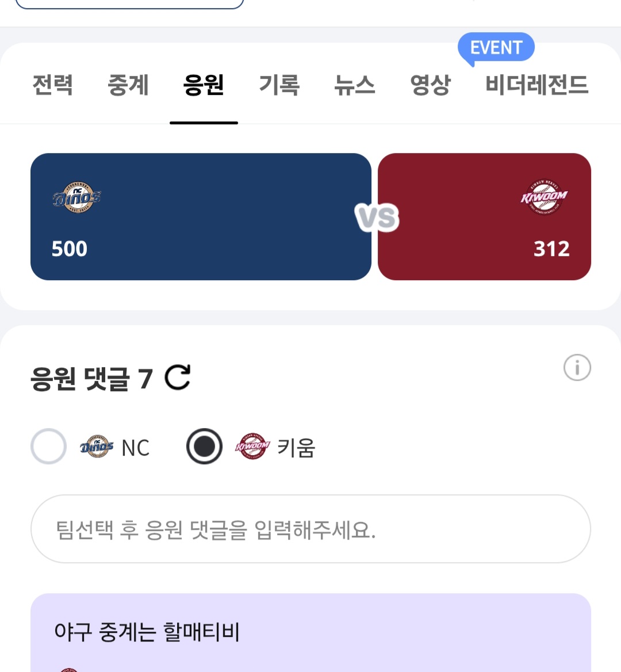The width and height of the screenshot is (621, 672).
Task: Click NC Dinos logo next to radio button
Action: (x=97, y=446)
